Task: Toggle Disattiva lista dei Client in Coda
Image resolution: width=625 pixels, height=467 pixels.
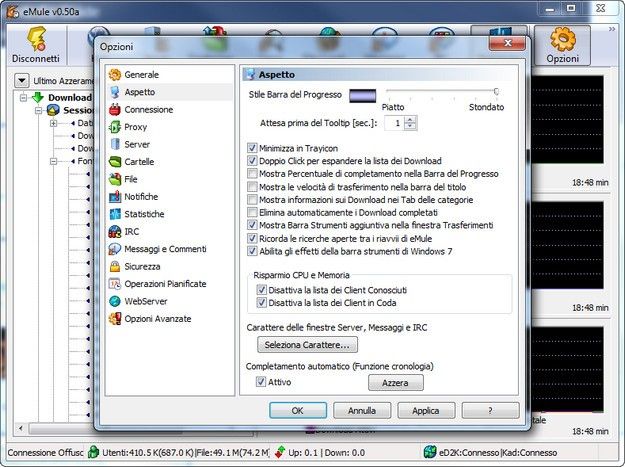Action: (x=261, y=302)
